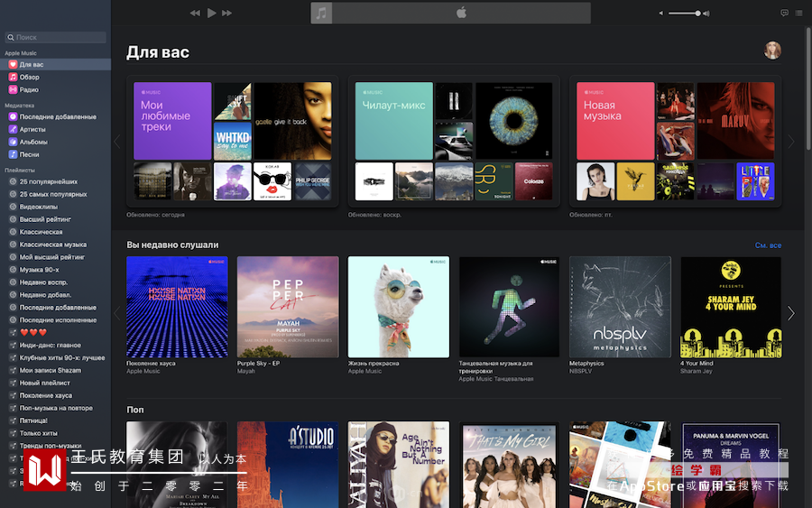Image resolution: width=812 pixels, height=508 pixels.
Task: Click the rewind playback button
Action: pos(195,13)
